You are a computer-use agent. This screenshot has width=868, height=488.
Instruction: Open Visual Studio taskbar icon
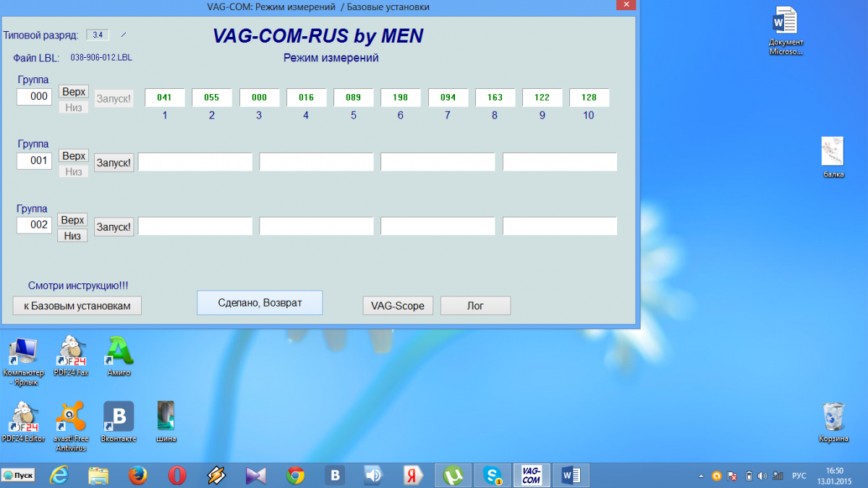(256, 475)
